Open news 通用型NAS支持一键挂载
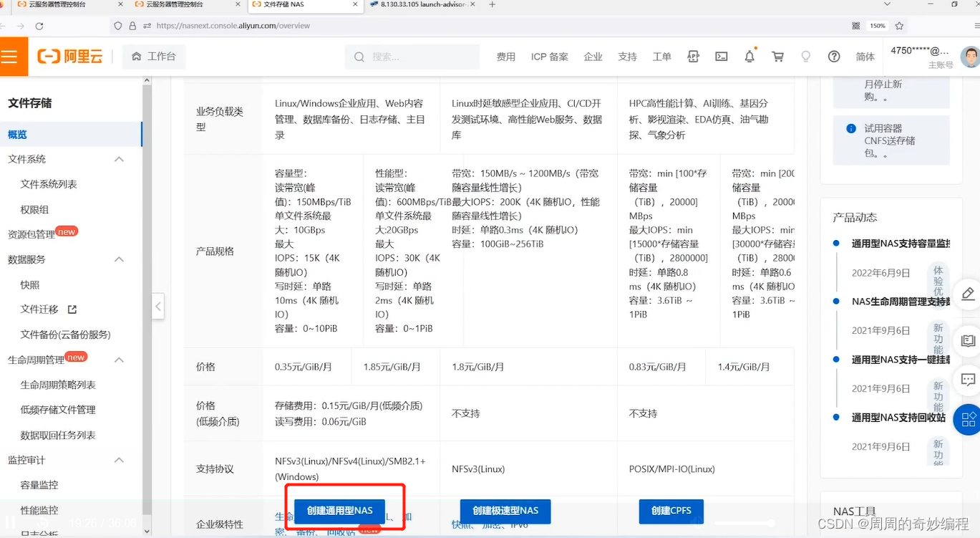Image resolution: width=980 pixels, height=538 pixels. (901, 360)
